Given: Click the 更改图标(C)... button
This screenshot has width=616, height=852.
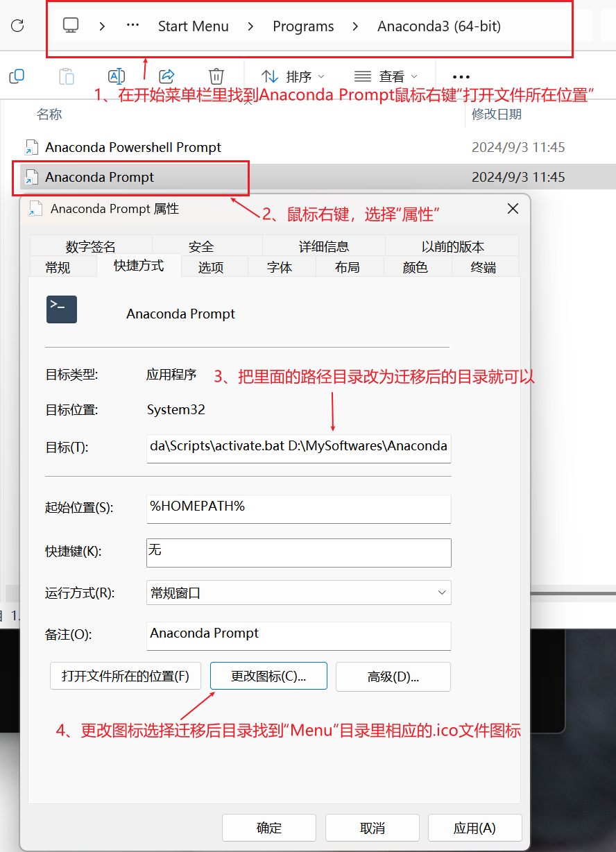Looking at the screenshot, I should (x=268, y=676).
